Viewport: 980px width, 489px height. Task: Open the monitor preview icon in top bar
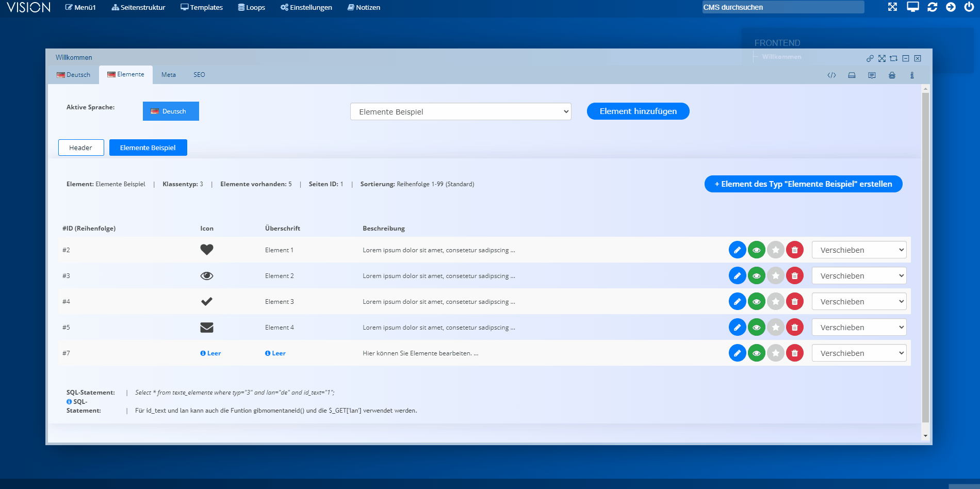[x=912, y=7]
